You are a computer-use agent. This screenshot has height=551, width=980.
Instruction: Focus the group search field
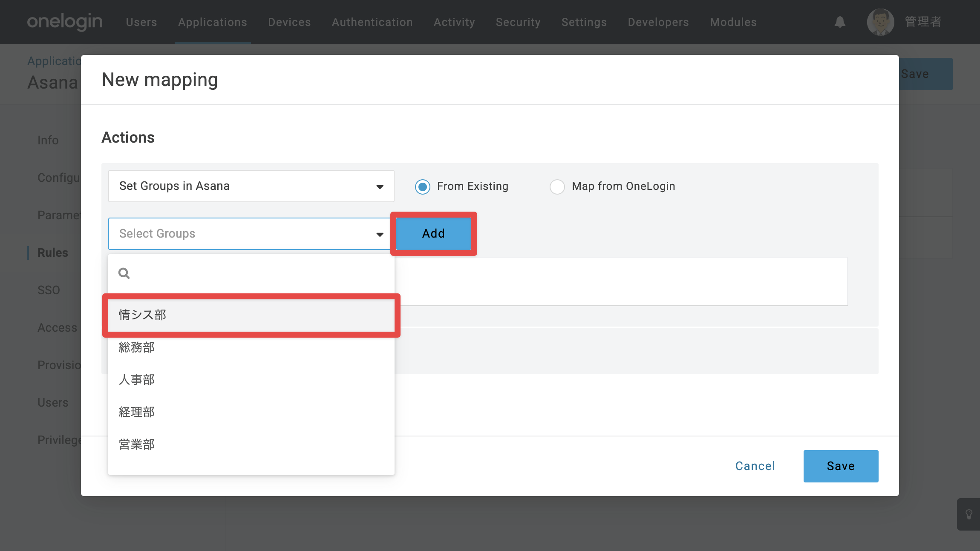pyautogui.click(x=251, y=273)
